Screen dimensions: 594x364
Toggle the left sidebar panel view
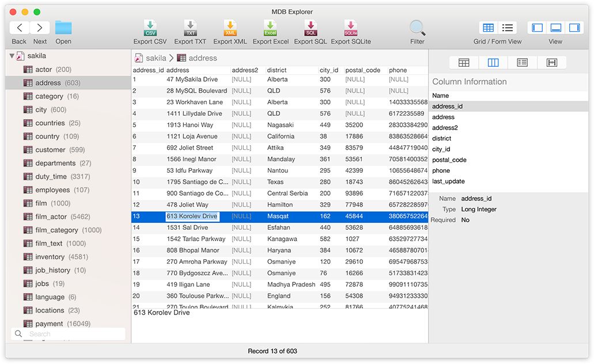pos(537,28)
